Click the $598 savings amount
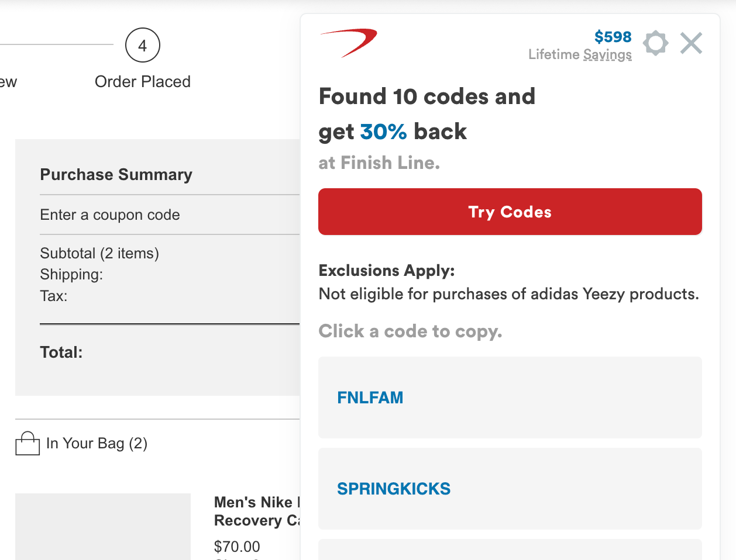Image resolution: width=736 pixels, height=560 pixels. pos(613,37)
